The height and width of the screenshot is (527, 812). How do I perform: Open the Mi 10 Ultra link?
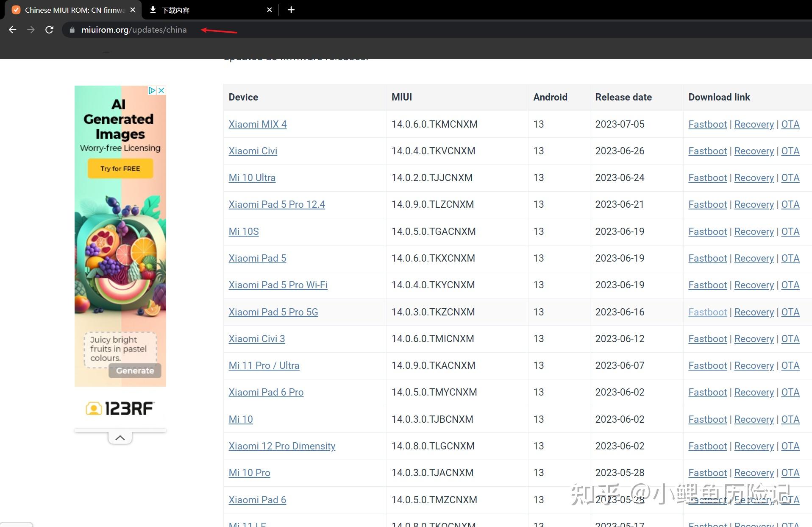pyautogui.click(x=252, y=178)
